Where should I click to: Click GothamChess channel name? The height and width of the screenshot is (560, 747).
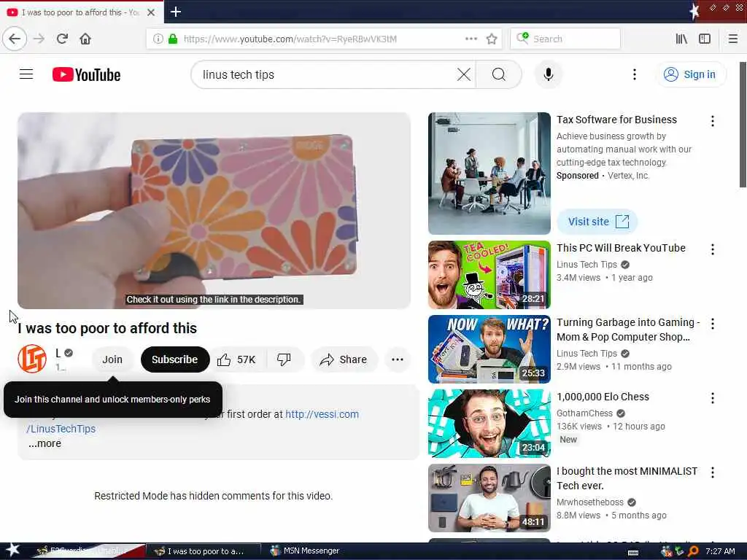click(584, 413)
